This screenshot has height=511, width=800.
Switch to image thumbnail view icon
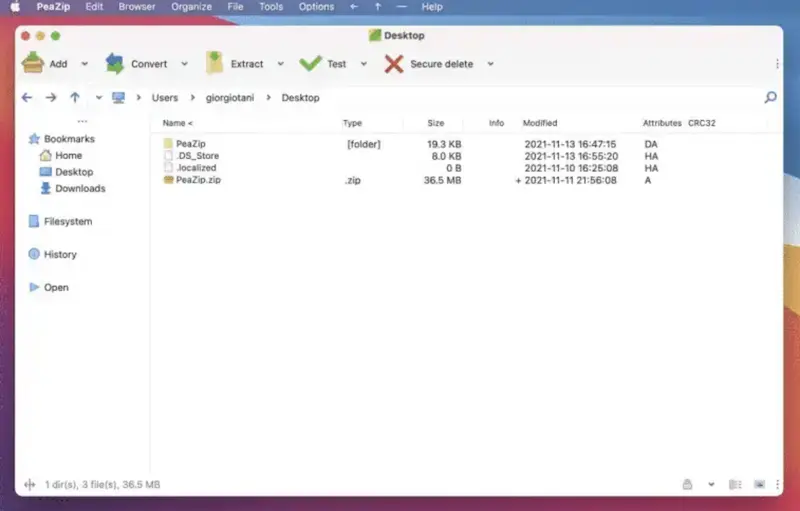pyautogui.click(x=759, y=484)
